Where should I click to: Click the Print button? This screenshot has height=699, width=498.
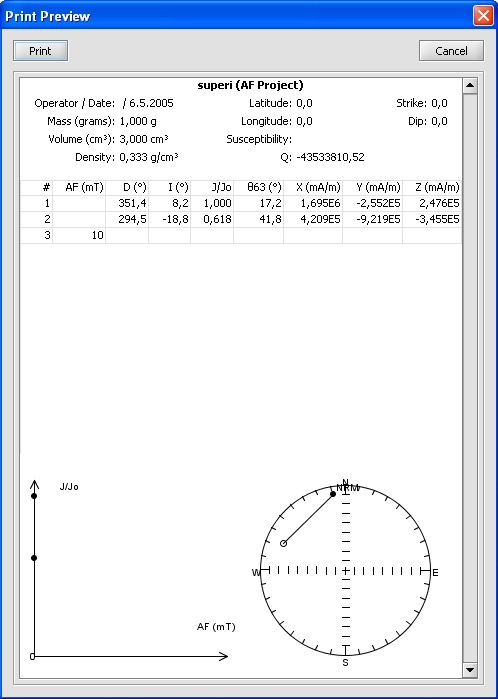[41, 51]
